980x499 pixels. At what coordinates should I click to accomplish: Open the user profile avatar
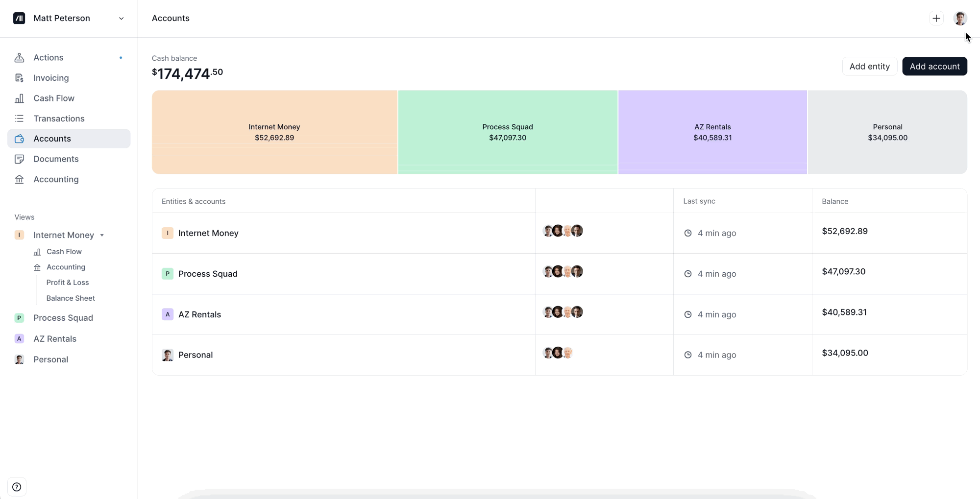[x=960, y=19]
